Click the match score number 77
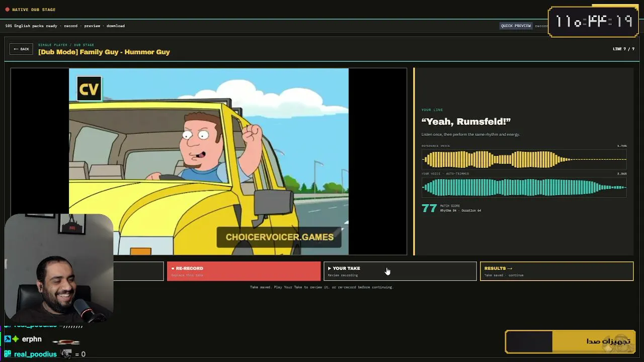This screenshot has height=362, width=644. [x=429, y=208]
